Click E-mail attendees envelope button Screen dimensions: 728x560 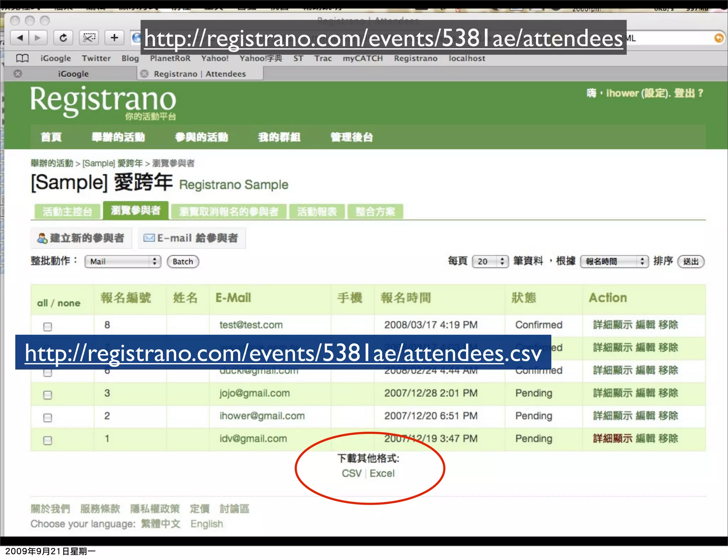191,238
